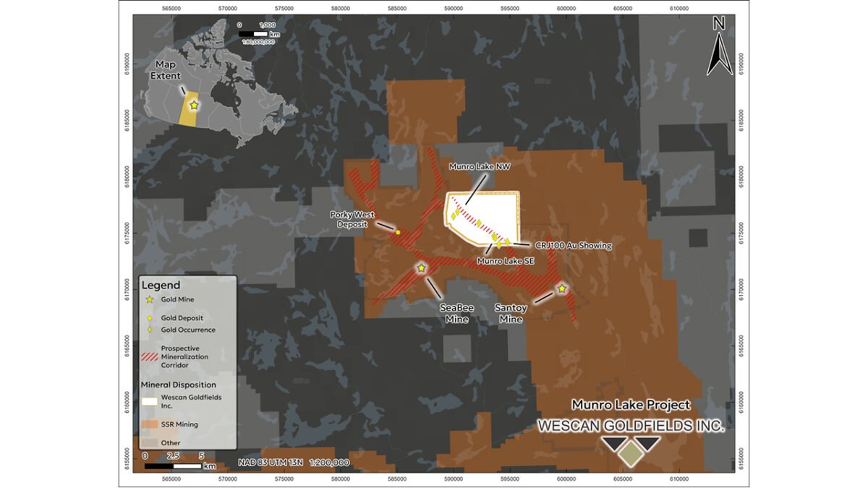Click the isolated gold occurrence diamond mid-corridor in the Wescan claim
Image resolution: width=868 pixels, height=488 pixels.
(x=478, y=223)
